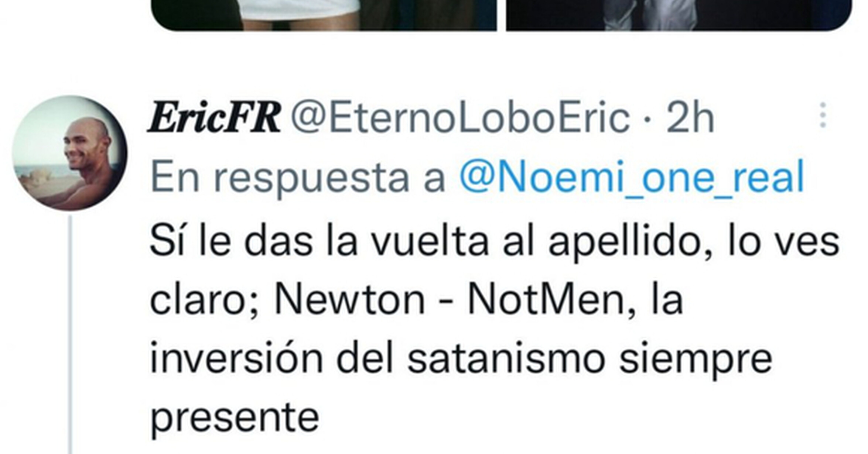Select the thread line below the avatar
The height and width of the screenshot is (454, 868).
(x=70, y=334)
